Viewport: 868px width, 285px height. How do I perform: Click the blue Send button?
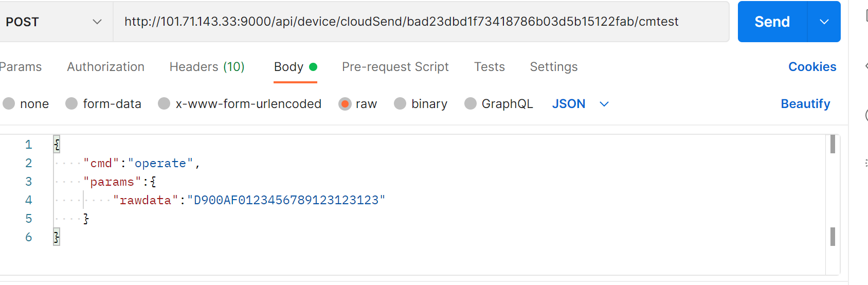point(772,22)
